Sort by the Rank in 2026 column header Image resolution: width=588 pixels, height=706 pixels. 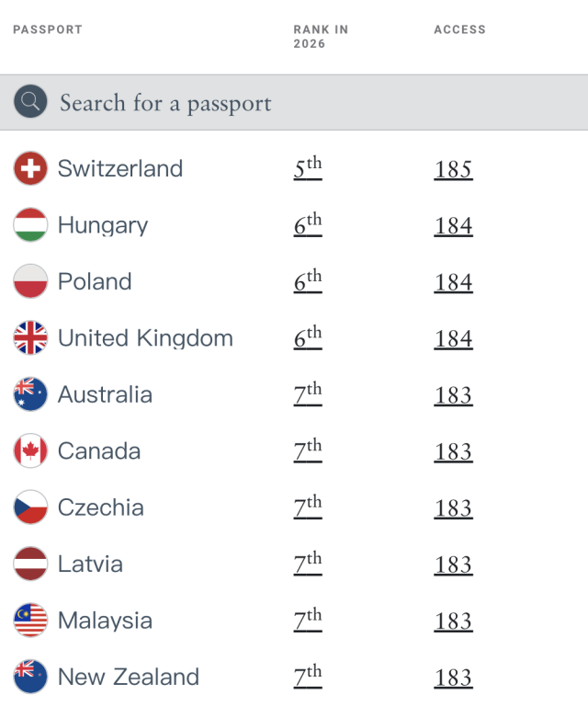[x=321, y=37]
